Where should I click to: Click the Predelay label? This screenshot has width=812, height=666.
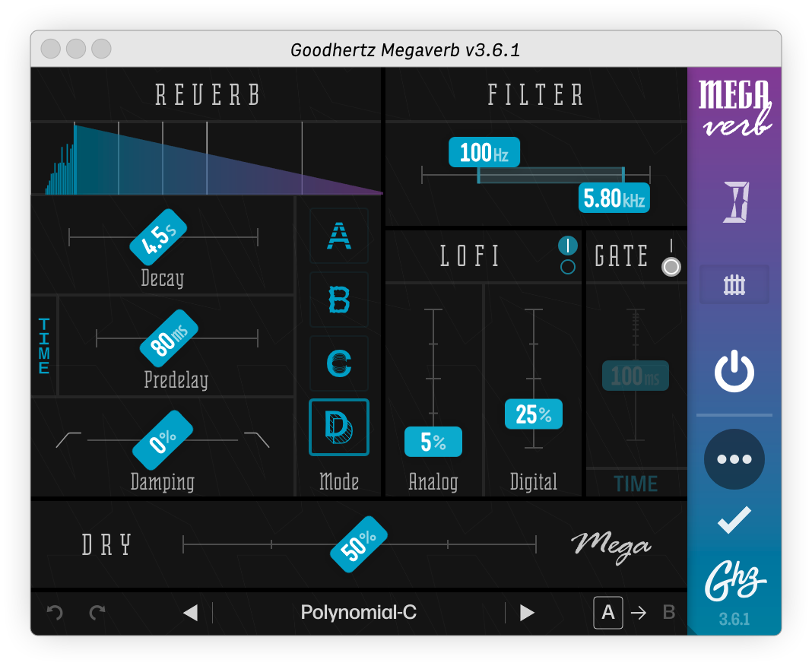click(176, 380)
